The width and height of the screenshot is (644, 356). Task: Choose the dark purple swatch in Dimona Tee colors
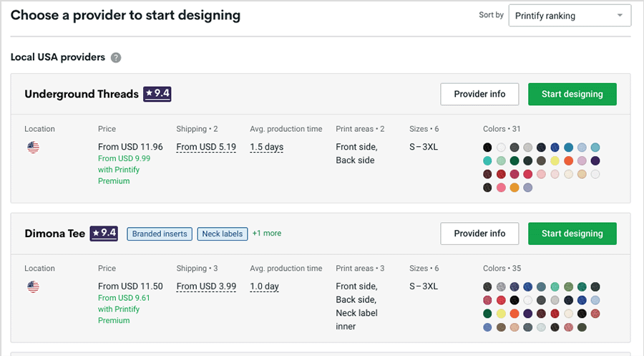(528, 314)
